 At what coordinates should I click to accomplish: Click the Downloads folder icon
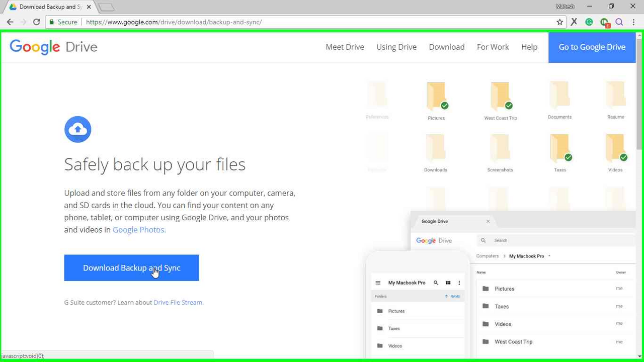pyautogui.click(x=436, y=148)
